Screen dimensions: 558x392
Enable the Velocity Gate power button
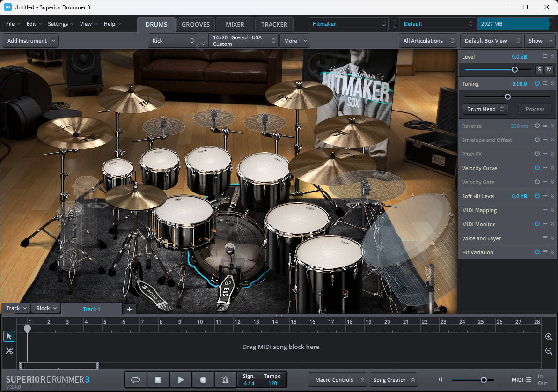tap(537, 182)
